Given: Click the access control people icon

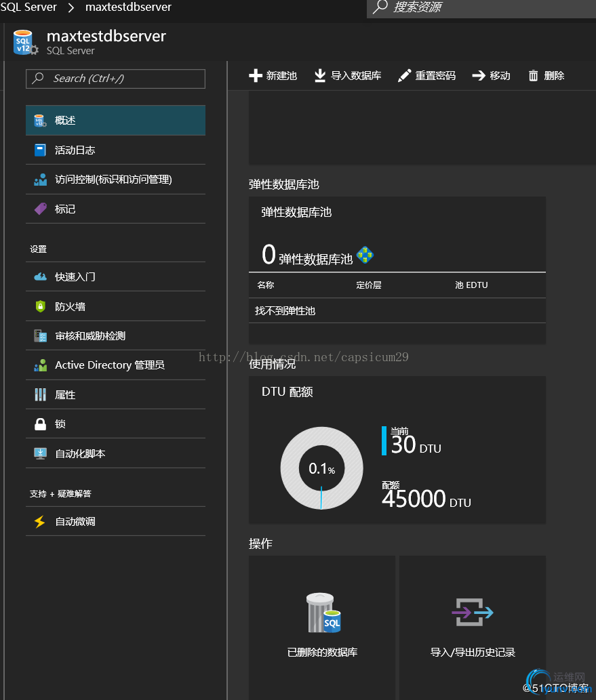Looking at the screenshot, I should (x=40, y=180).
